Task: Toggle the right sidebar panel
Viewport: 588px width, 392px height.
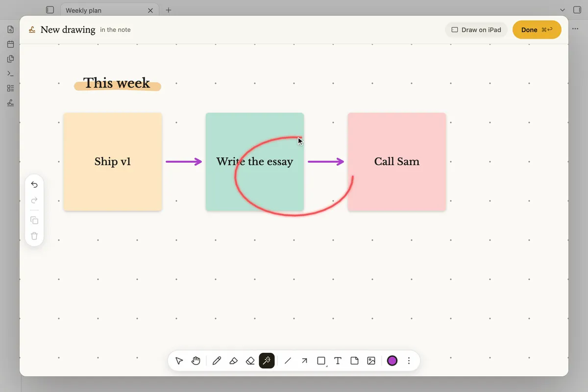Action: tap(577, 10)
